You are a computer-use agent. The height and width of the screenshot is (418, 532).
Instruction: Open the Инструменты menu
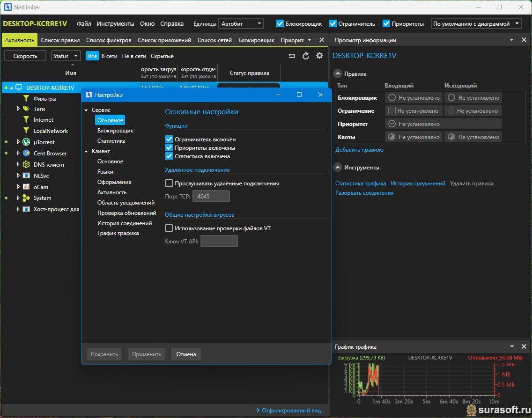pyautogui.click(x=115, y=24)
